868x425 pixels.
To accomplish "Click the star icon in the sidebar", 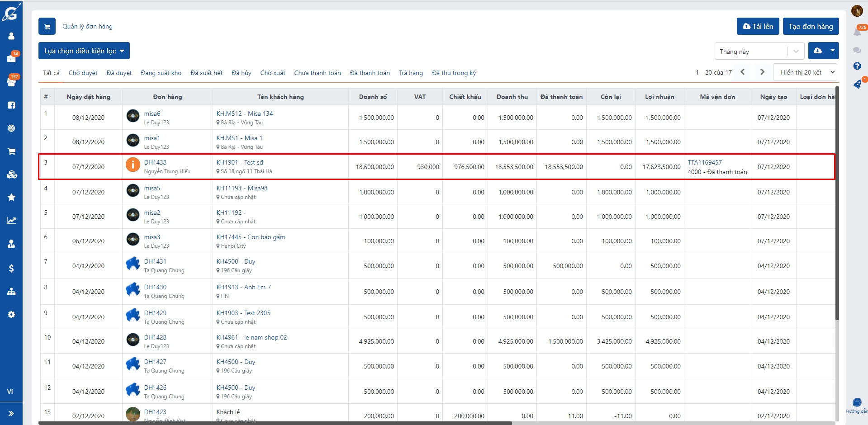I will (11, 197).
